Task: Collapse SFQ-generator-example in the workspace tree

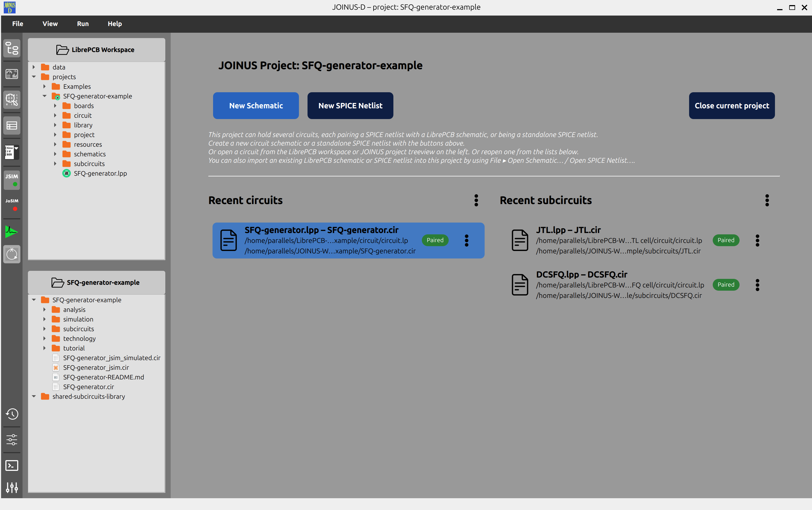Action: tap(45, 96)
